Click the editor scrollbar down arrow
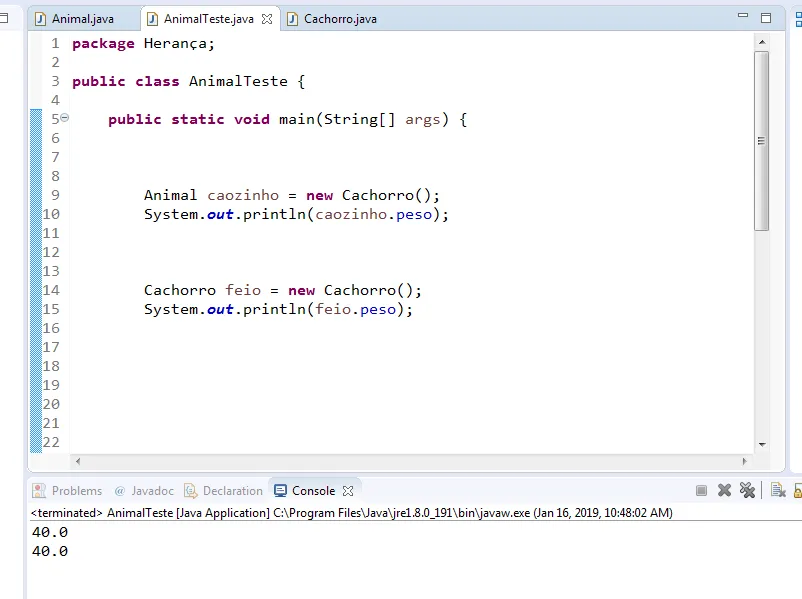 (762, 445)
